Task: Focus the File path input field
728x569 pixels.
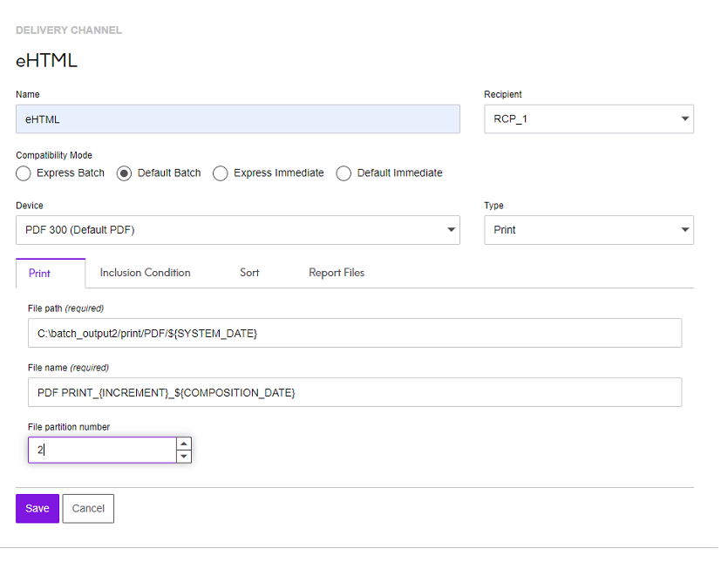Action: click(x=354, y=334)
